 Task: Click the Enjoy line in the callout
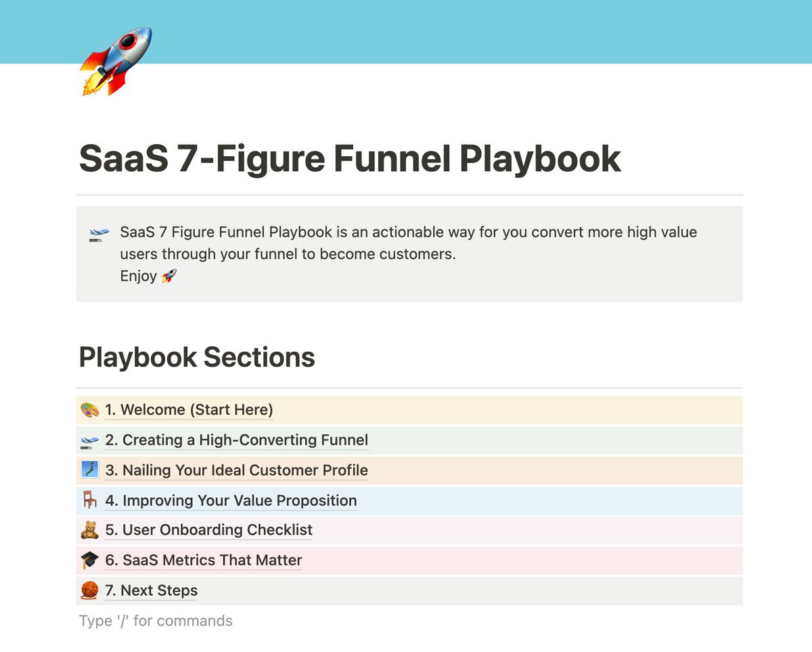(x=148, y=276)
